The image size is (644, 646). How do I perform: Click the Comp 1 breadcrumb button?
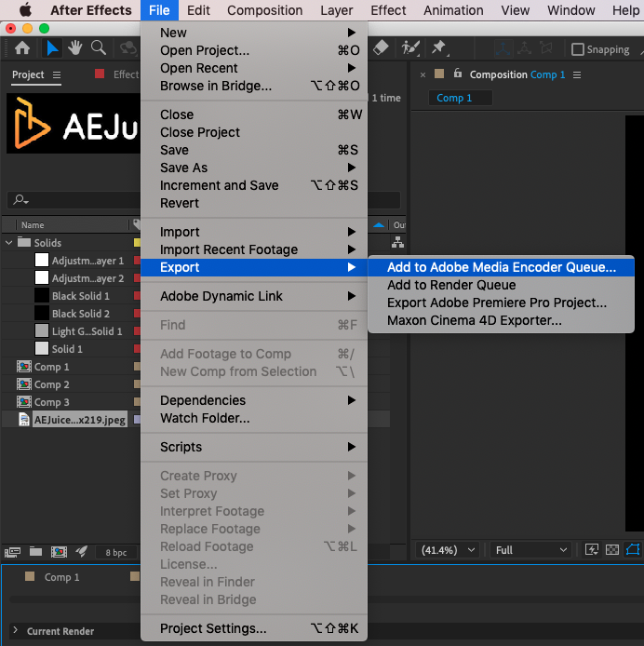461,98
